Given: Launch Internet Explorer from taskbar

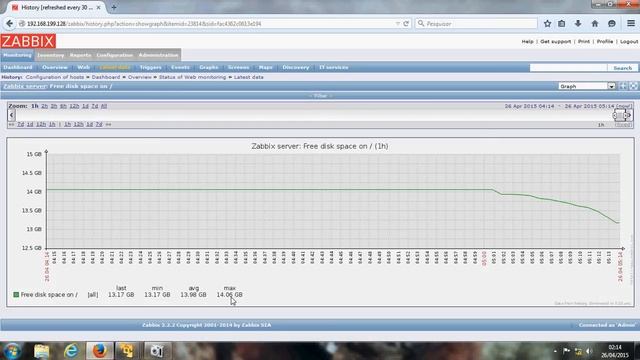Looking at the screenshot, I should [x=71, y=351].
